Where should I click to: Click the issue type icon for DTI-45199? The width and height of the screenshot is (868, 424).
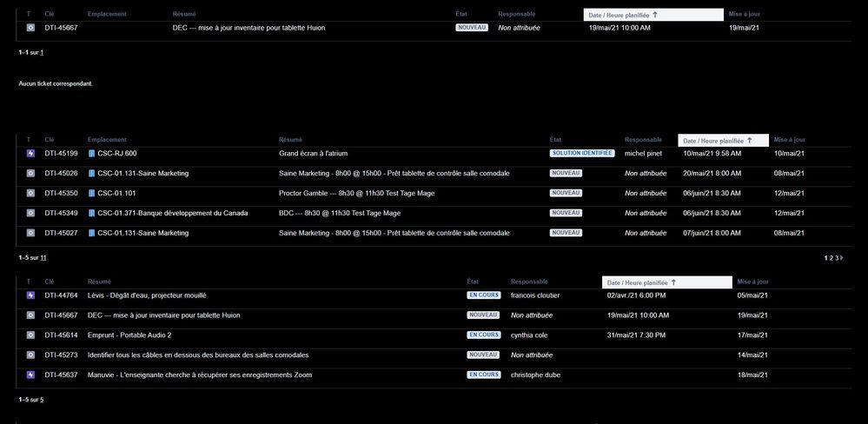(30, 153)
